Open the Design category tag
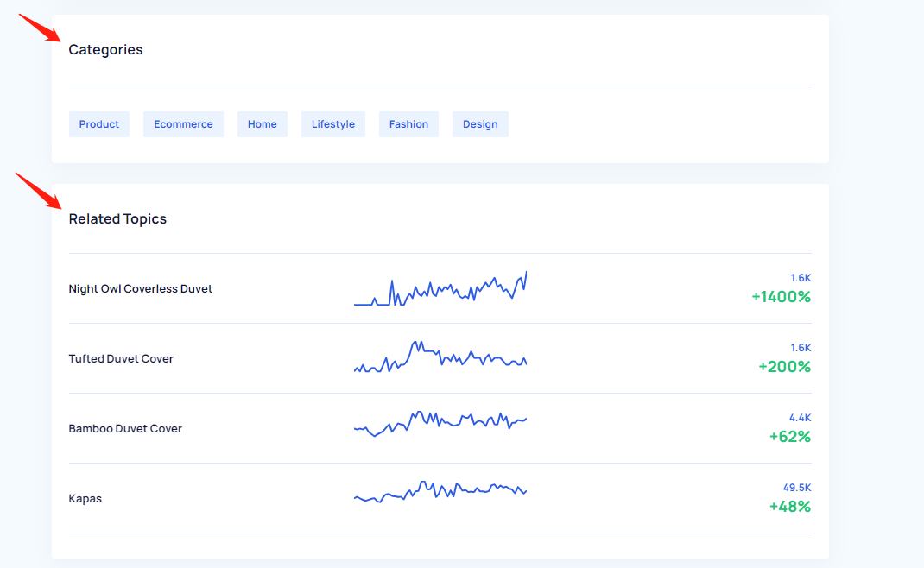 tap(480, 124)
